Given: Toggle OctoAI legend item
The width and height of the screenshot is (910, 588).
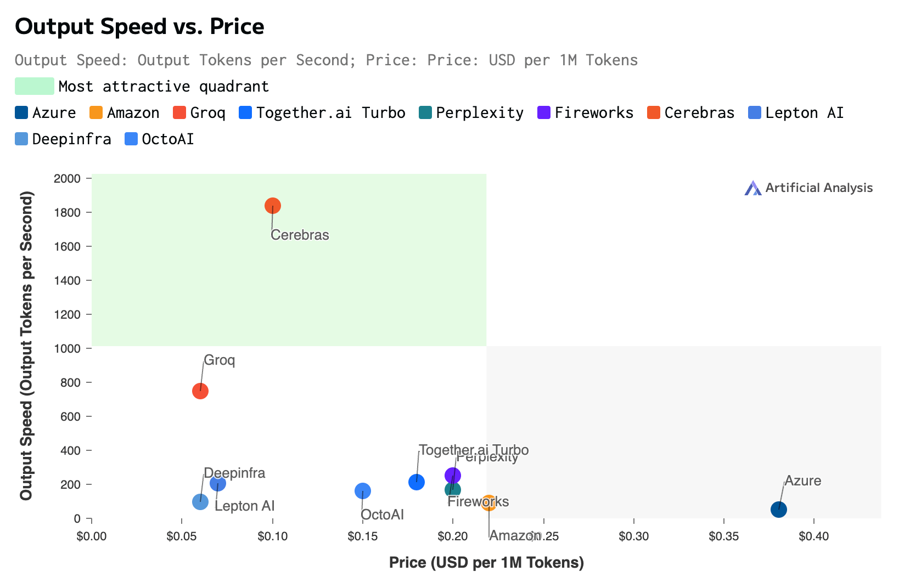Looking at the screenshot, I should pyautogui.click(x=160, y=139).
